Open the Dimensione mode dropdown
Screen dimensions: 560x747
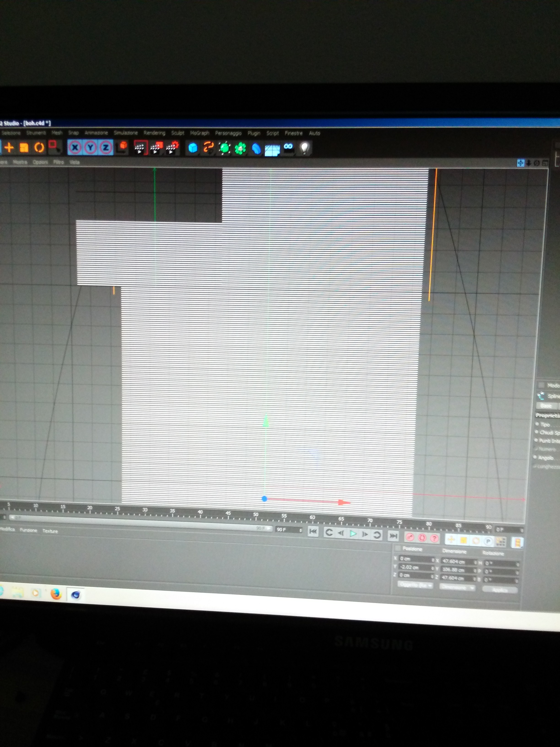coord(457,587)
